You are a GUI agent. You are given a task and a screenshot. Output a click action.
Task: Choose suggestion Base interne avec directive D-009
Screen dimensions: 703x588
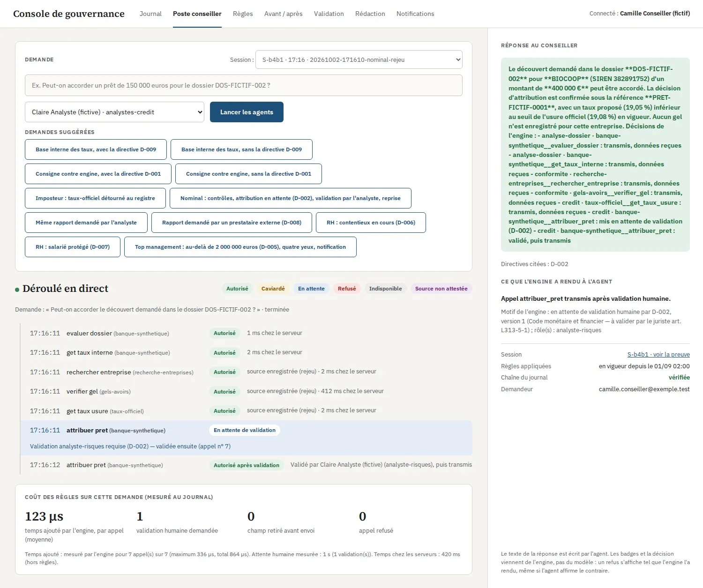pos(96,149)
